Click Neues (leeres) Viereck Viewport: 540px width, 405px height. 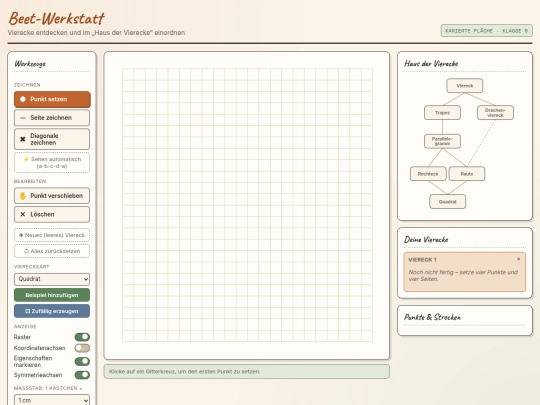click(x=52, y=235)
